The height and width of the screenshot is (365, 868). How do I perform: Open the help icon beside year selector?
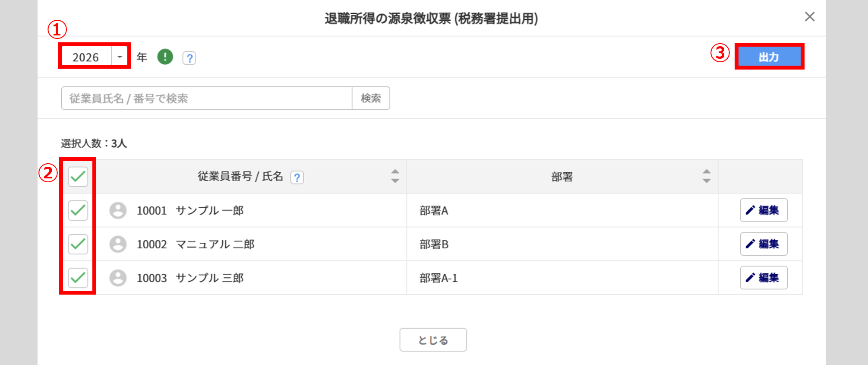tap(189, 58)
